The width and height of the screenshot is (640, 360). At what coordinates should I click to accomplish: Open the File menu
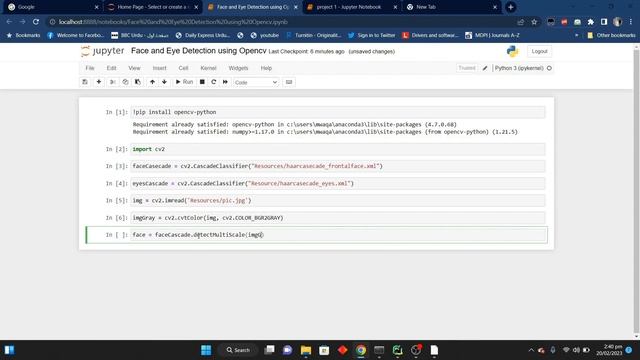(90, 68)
